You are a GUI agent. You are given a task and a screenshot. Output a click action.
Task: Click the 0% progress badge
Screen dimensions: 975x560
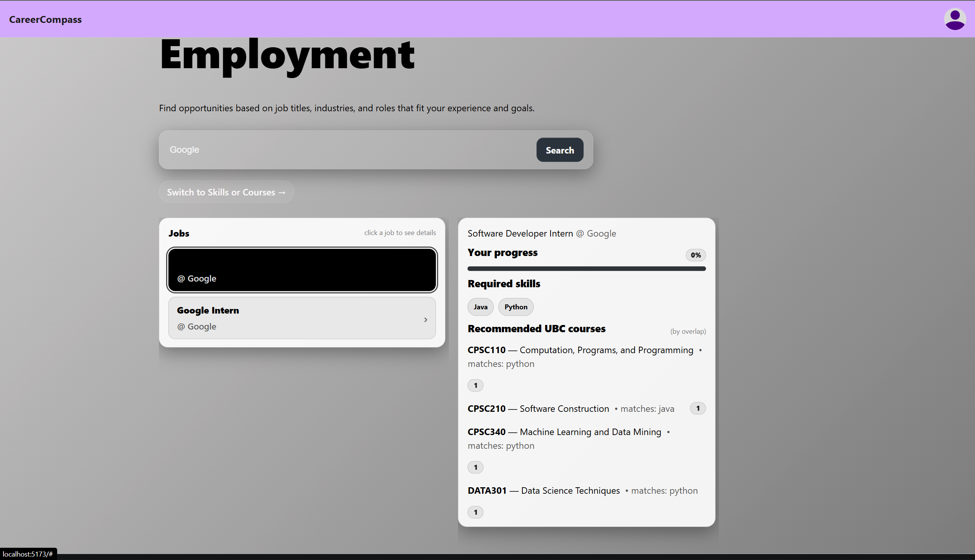(x=695, y=255)
